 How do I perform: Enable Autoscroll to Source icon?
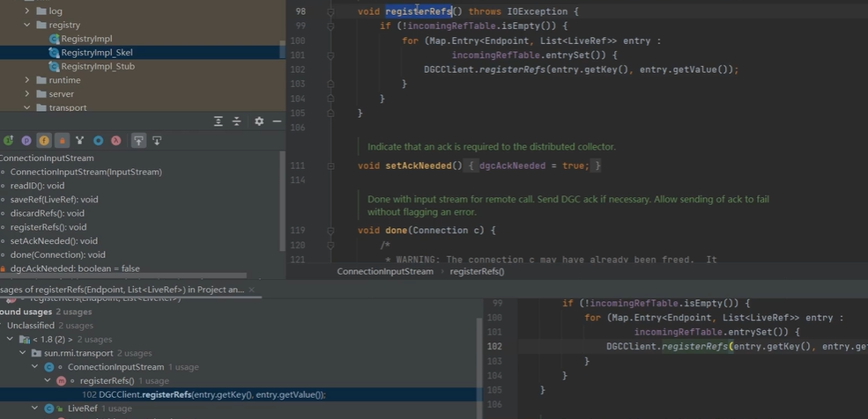point(138,141)
